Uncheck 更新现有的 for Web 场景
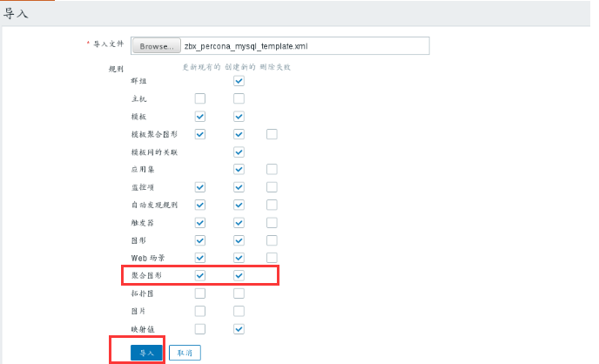The image size is (599, 364). point(199,258)
